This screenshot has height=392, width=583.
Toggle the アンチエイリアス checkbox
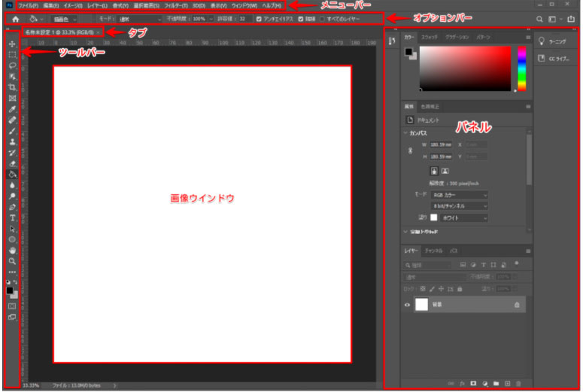pyautogui.click(x=259, y=19)
